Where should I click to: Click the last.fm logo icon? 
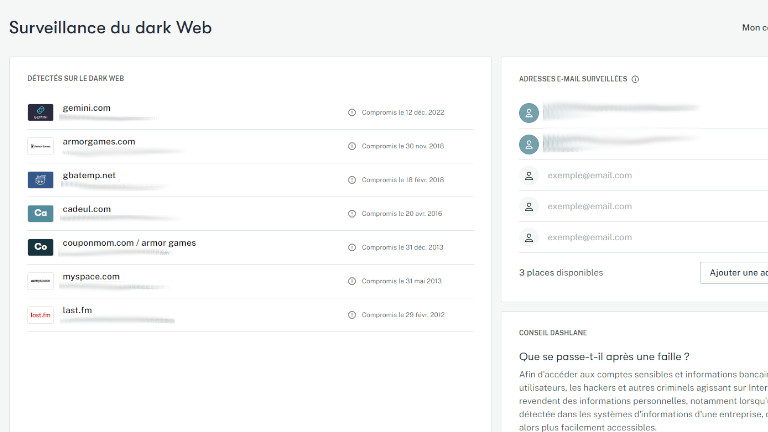pyautogui.click(x=40, y=315)
